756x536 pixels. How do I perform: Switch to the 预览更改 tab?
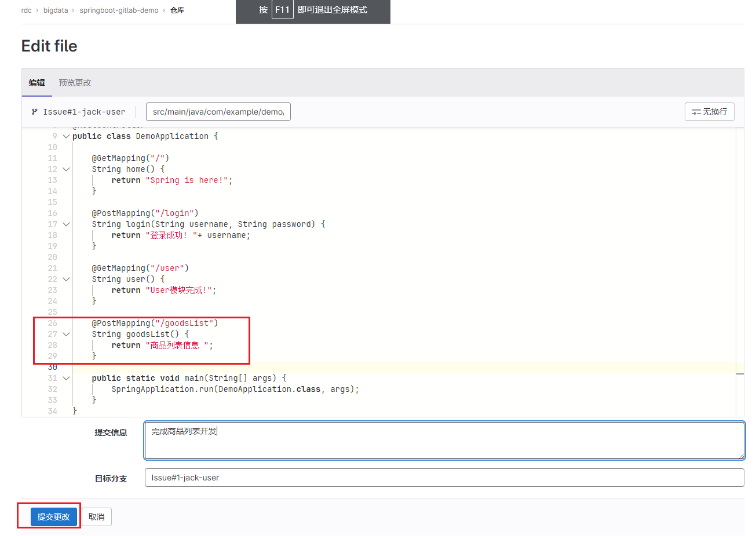75,83
